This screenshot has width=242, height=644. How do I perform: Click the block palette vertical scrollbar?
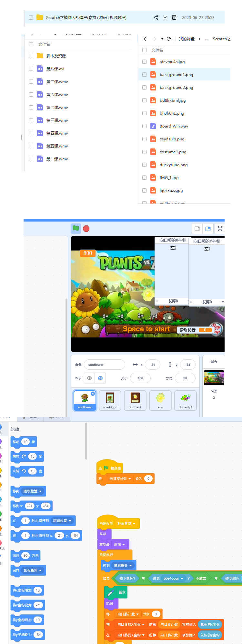click(86, 441)
